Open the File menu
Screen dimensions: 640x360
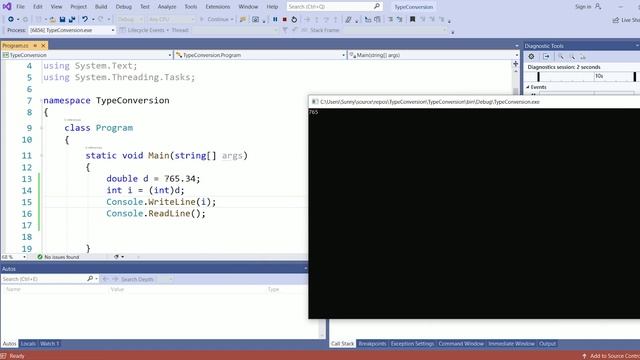click(x=20, y=7)
